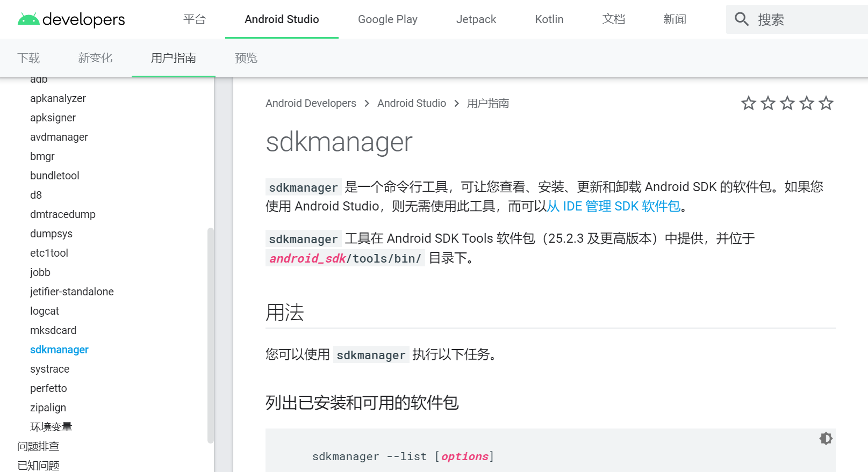Rate the page five stars
Screen dimensions: 868x472
[826, 103]
